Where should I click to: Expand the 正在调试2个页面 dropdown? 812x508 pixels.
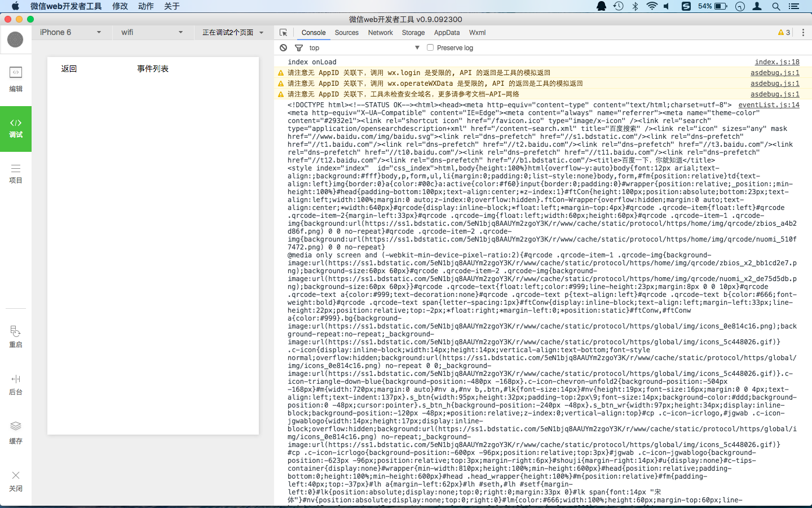[233, 32]
